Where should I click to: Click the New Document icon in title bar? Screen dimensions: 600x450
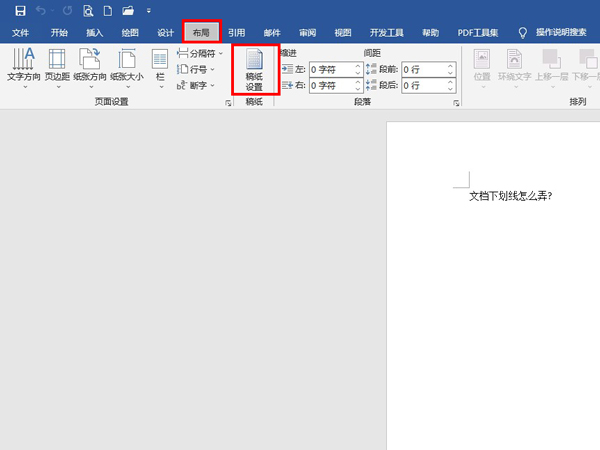point(107,11)
